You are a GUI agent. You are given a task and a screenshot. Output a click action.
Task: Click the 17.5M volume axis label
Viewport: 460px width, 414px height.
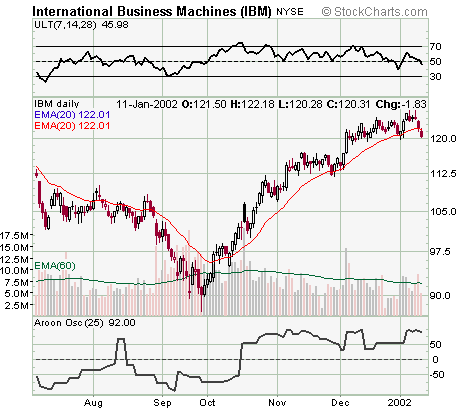pos(14,236)
